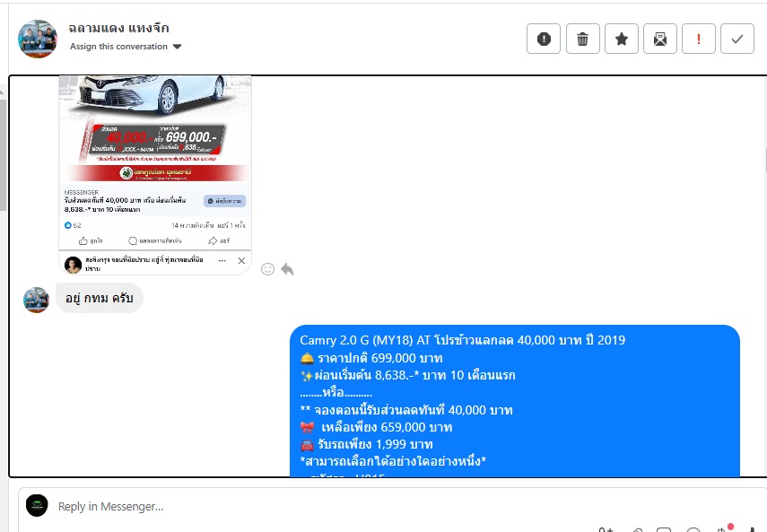Image resolution: width=767 pixels, height=532 pixels.
Task: Mark conversation as done with checkmark
Action: click(x=737, y=39)
